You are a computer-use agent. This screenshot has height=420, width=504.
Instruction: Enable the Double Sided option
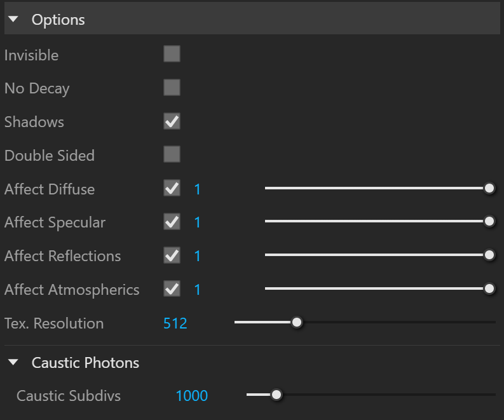pyautogui.click(x=172, y=154)
